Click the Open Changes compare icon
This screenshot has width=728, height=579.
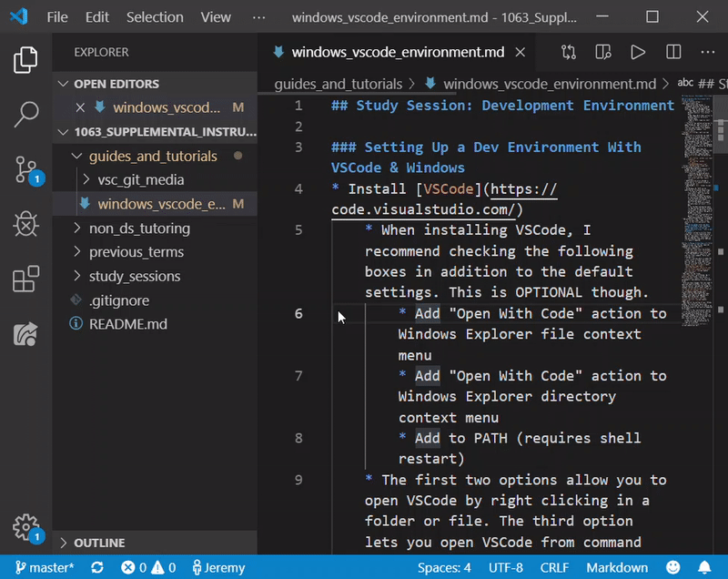coord(568,52)
